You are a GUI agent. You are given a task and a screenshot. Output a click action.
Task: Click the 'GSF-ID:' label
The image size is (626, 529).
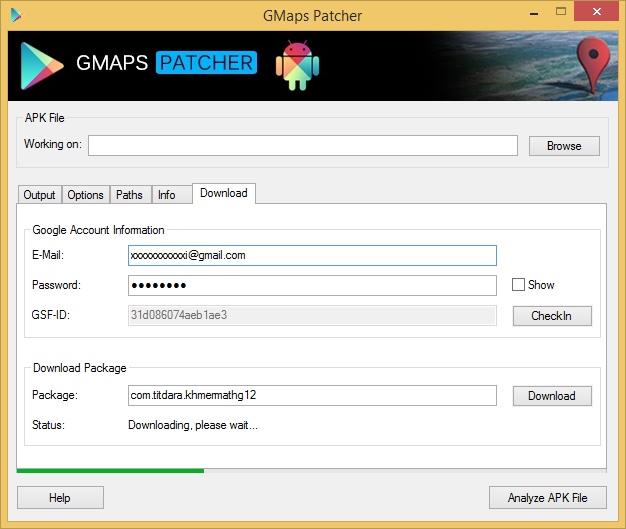point(51,315)
